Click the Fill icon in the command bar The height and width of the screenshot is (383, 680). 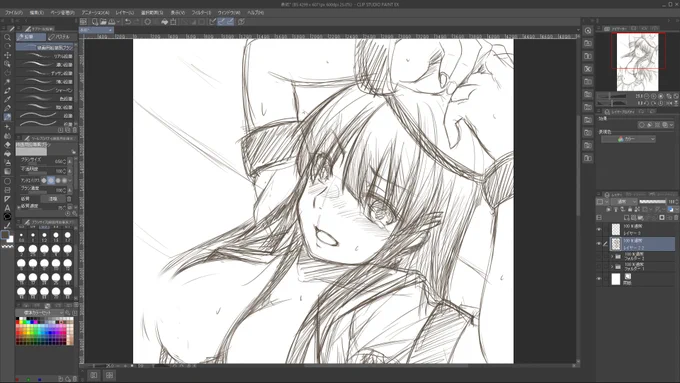(x=165, y=22)
